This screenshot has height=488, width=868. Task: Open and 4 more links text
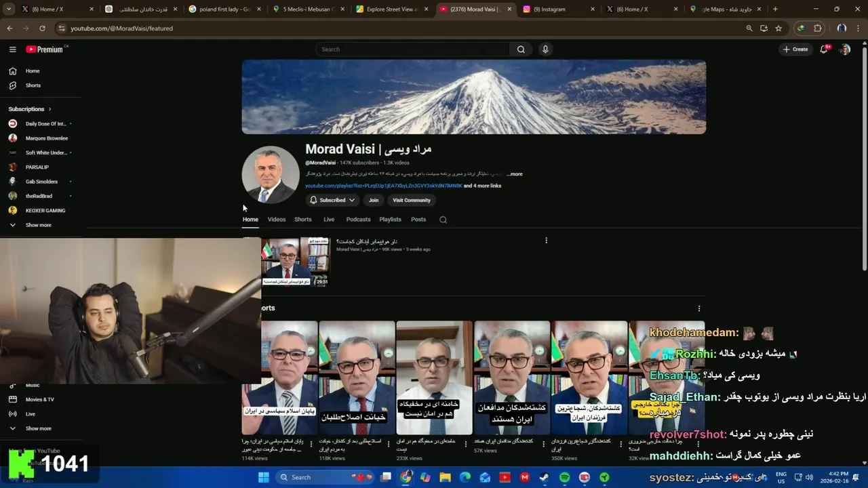(x=483, y=186)
